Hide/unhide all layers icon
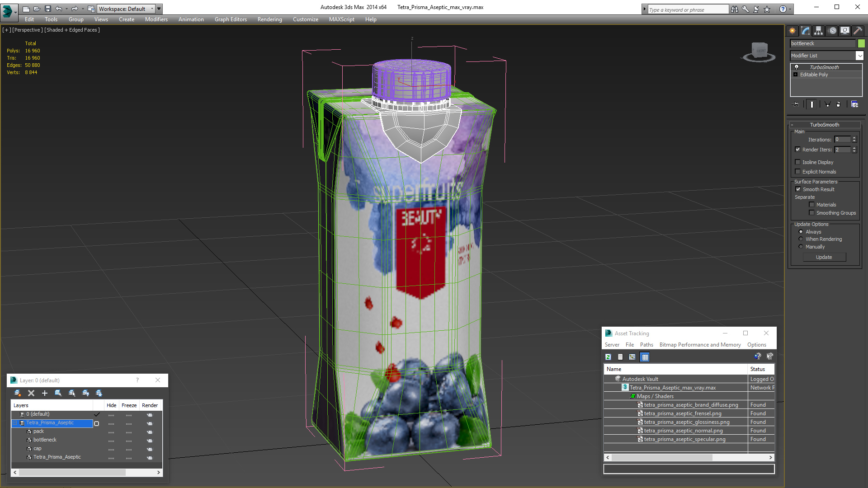Screen dimensions: 868x488 (85, 393)
